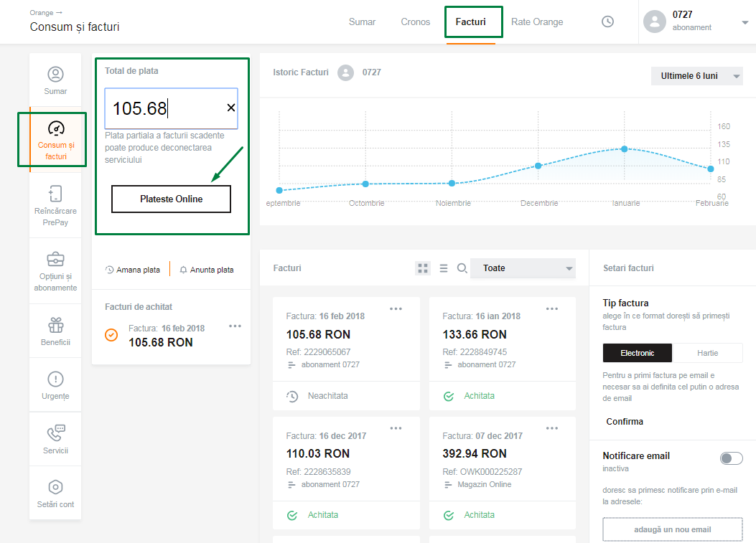Open the Servicii phone icon
This screenshot has width=756, height=543.
[x=55, y=433]
